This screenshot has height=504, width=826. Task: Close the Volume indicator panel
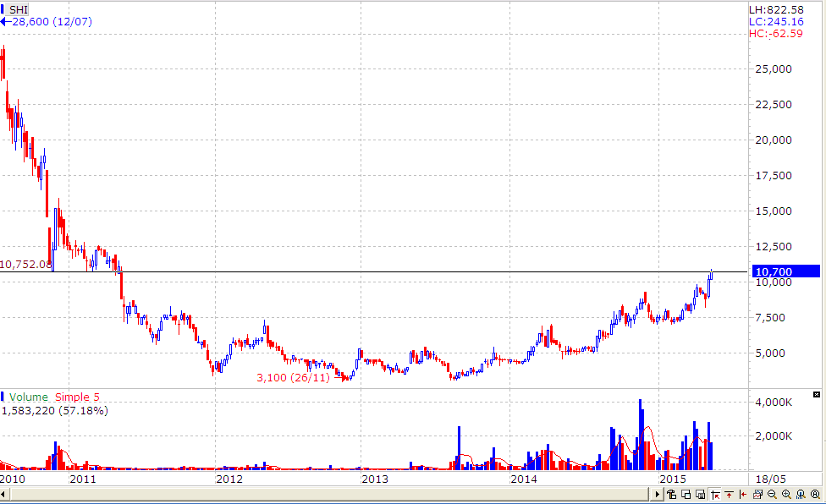coord(817,394)
